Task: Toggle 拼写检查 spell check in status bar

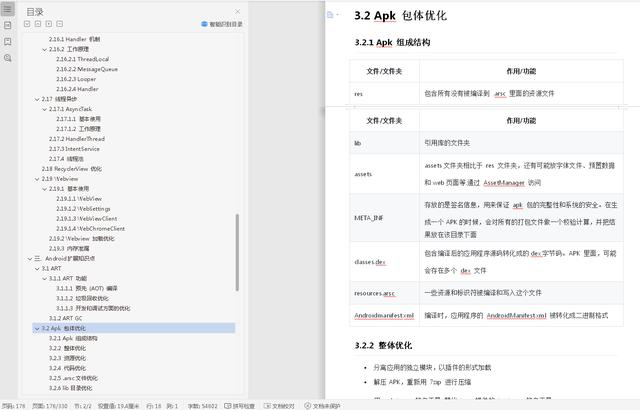Action: point(241,405)
